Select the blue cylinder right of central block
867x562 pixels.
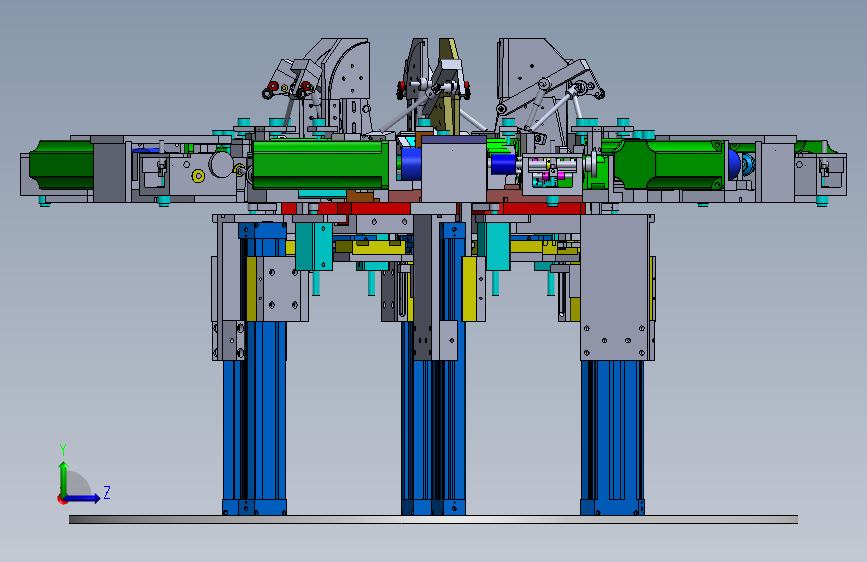pos(503,164)
